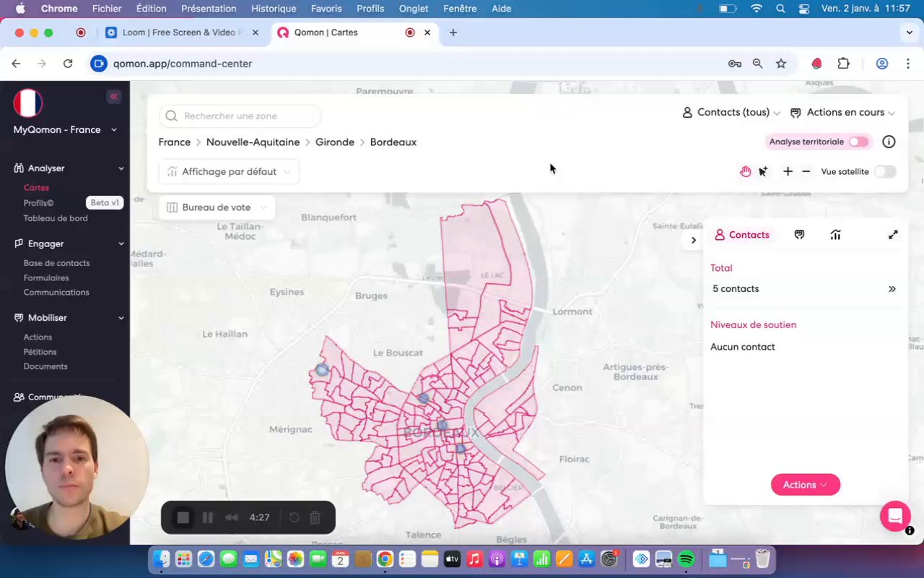The height and width of the screenshot is (578, 924).
Task: Click the pink Actions button
Action: coord(805,485)
